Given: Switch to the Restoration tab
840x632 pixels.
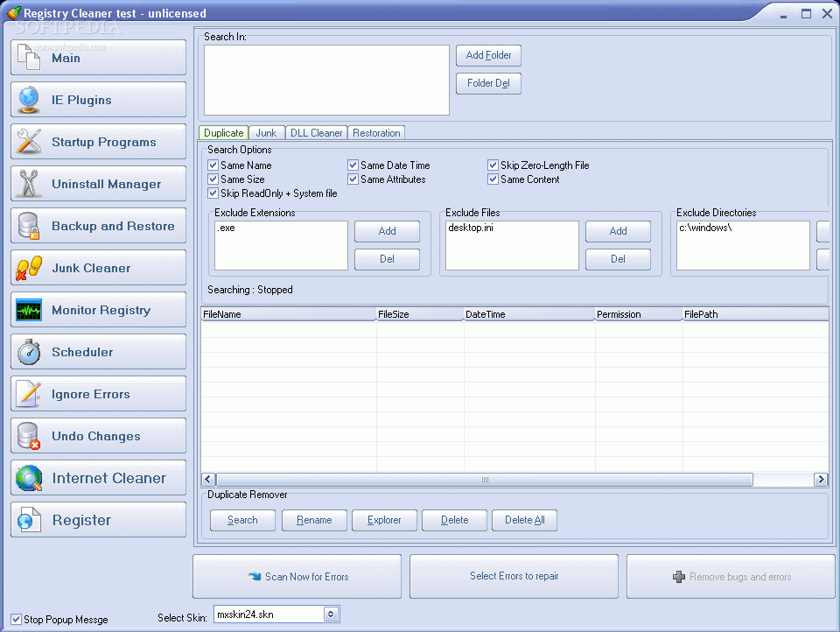Looking at the screenshot, I should (376, 132).
